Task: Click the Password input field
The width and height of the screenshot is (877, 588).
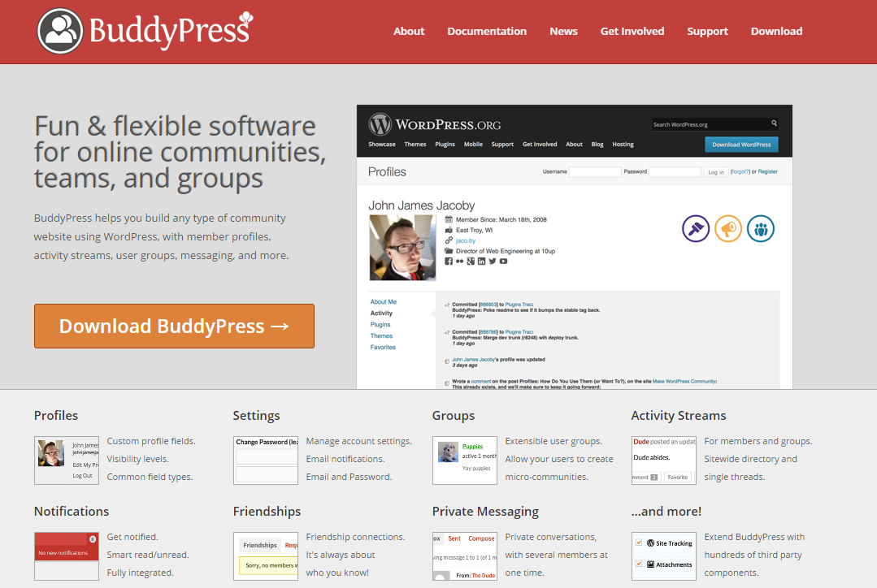Action: pyautogui.click(x=675, y=172)
